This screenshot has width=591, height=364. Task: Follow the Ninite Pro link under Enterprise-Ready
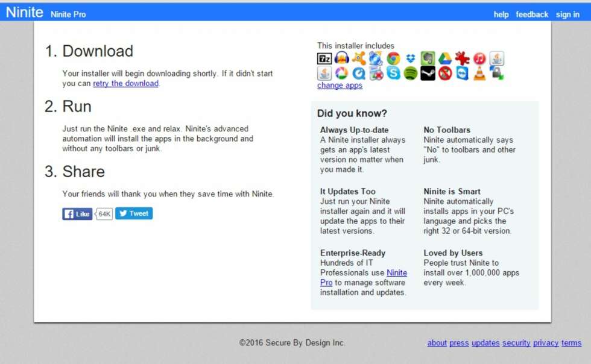pyautogui.click(x=364, y=277)
